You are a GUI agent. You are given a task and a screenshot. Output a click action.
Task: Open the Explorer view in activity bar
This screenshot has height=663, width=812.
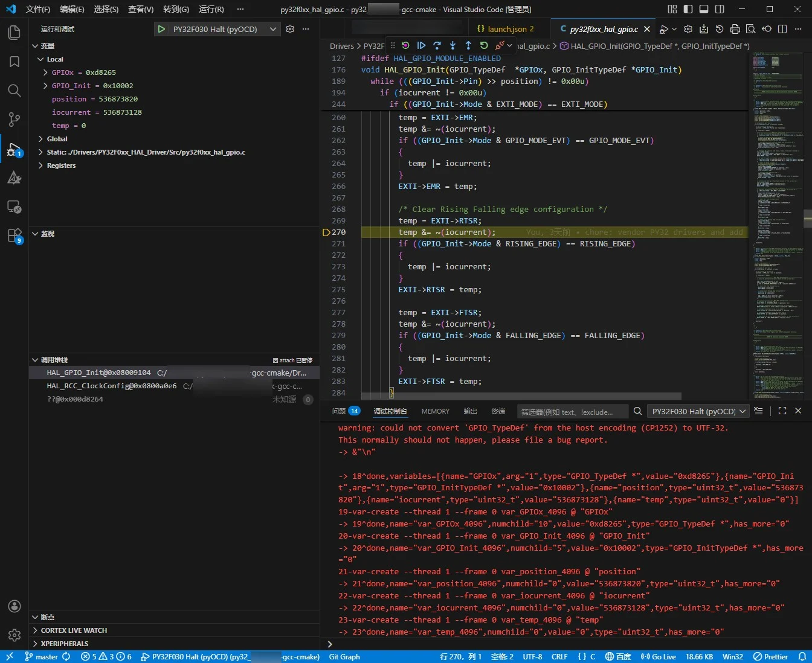coord(14,32)
